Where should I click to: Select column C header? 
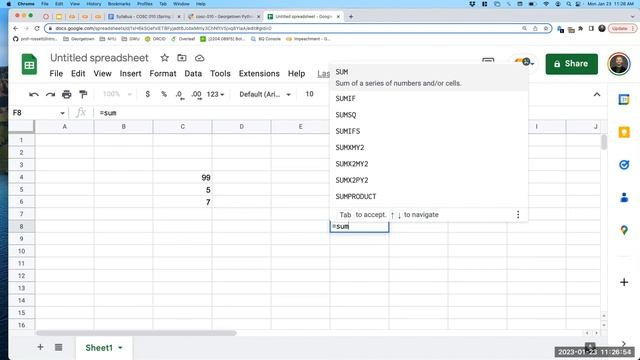click(182, 127)
